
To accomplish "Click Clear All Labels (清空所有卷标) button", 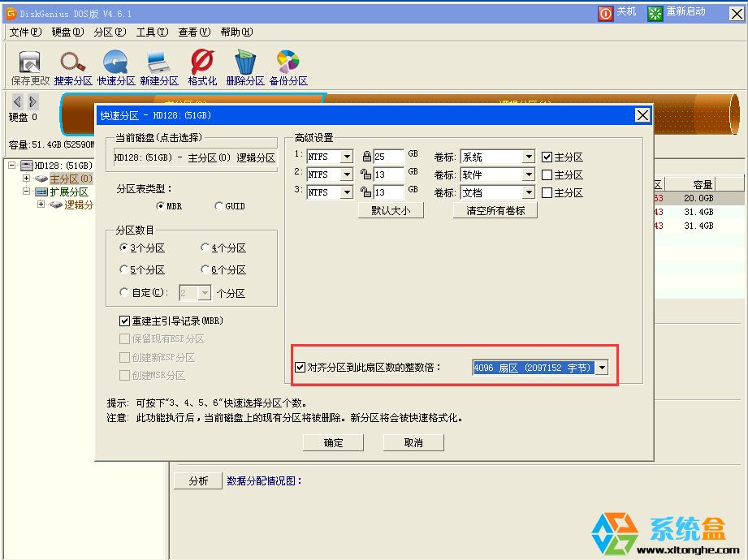I will [495, 210].
